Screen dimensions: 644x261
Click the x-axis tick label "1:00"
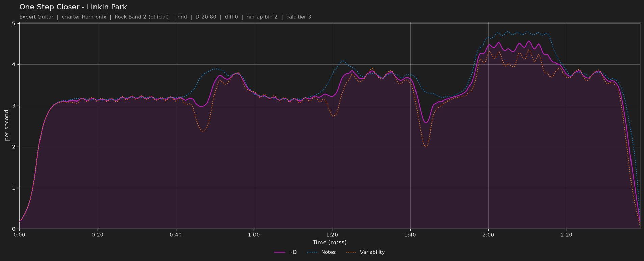pos(254,235)
